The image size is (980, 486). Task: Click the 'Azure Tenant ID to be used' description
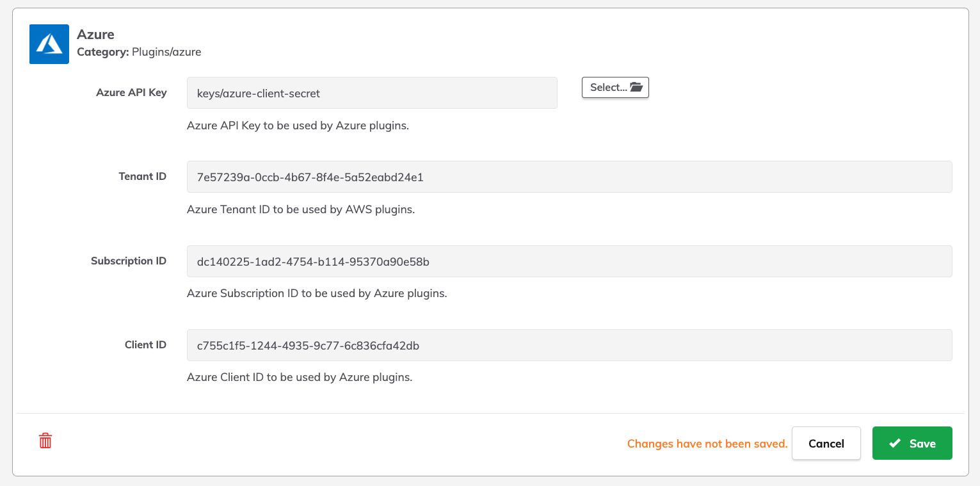301,209
